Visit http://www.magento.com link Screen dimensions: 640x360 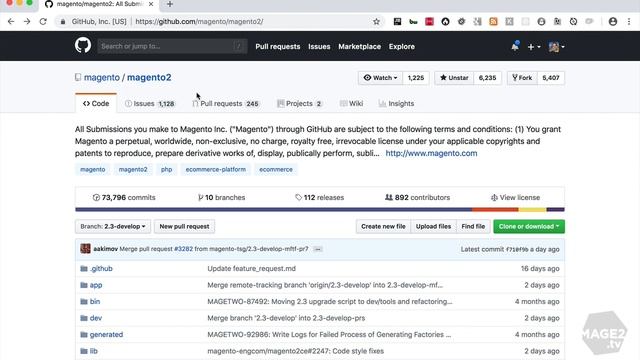pyautogui.click(x=431, y=153)
